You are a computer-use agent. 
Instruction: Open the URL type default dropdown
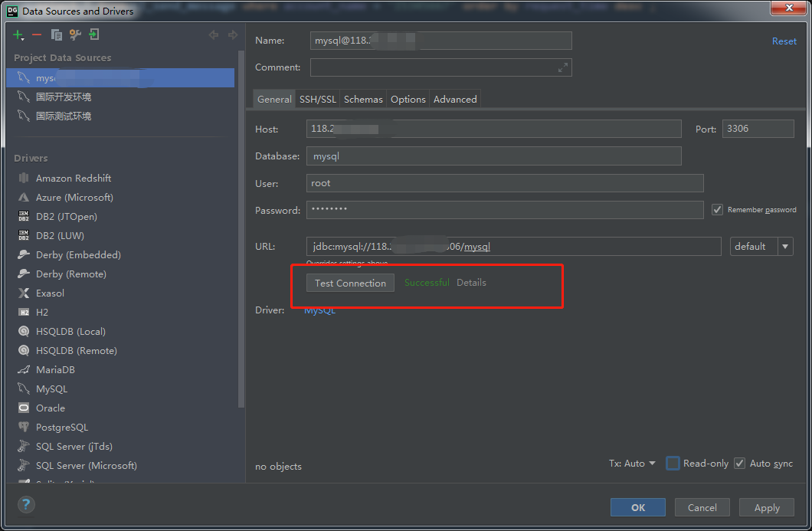pos(761,247)
